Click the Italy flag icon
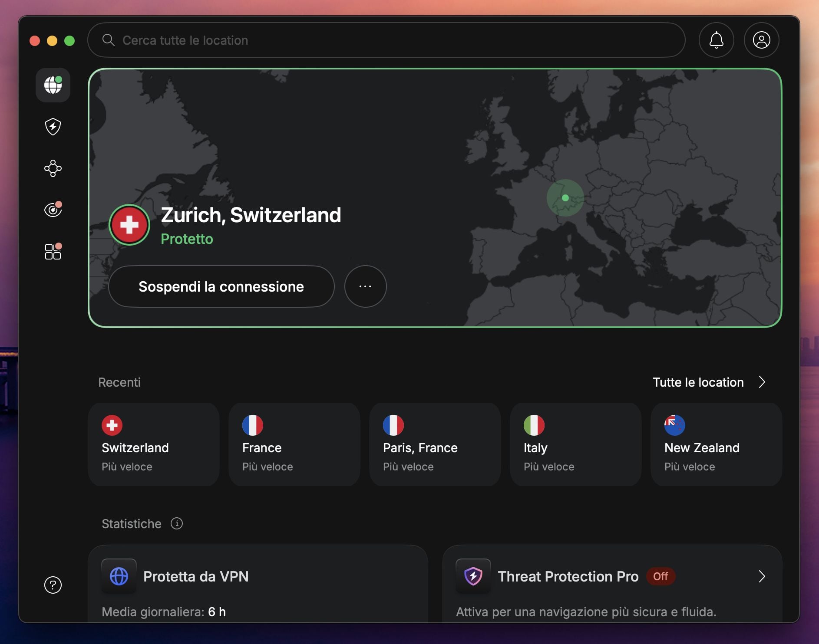This screenshot has width=819, height=644. click(534, 425)
